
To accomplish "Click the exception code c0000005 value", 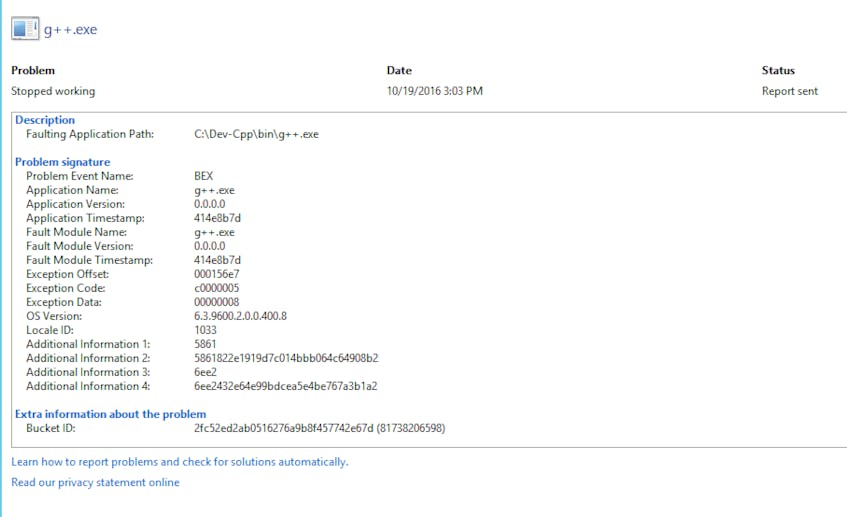I will pyautogui.click(x=217, y=288).
